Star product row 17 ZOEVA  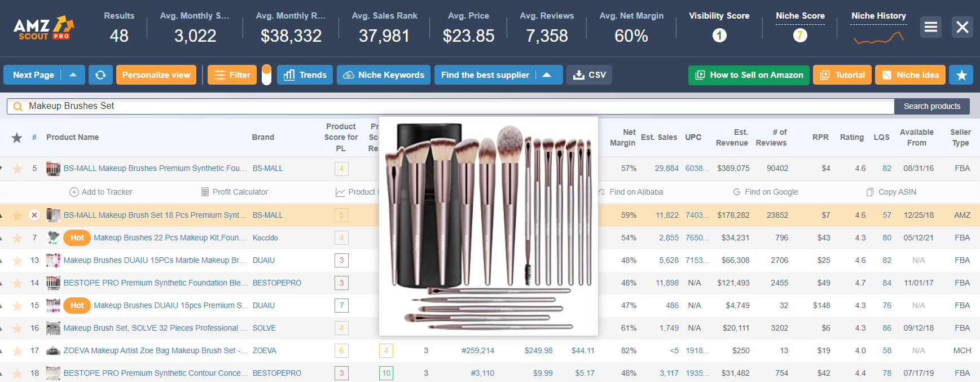17,351
